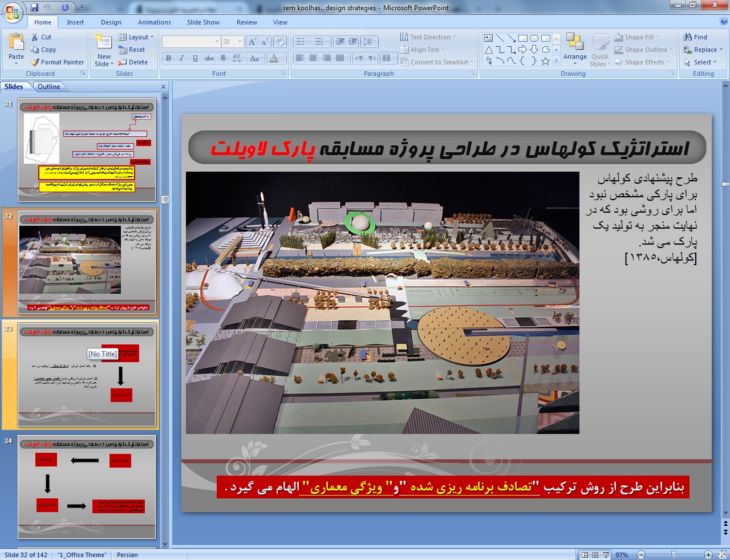Switch to the Outline pane tab
The image size is (730, 560).
pos(49,87)
